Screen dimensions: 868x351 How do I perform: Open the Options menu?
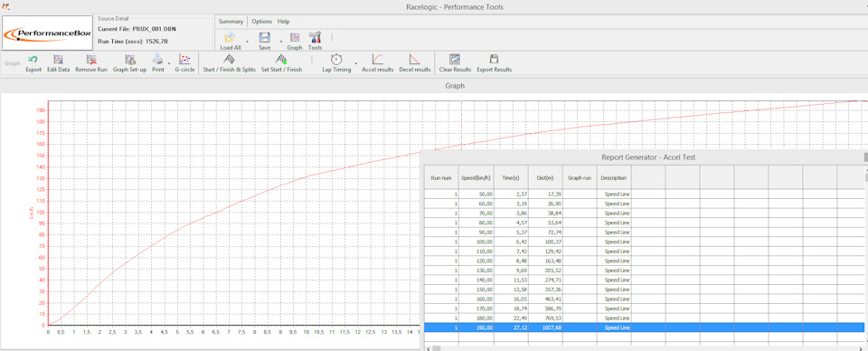click(262, 22)
